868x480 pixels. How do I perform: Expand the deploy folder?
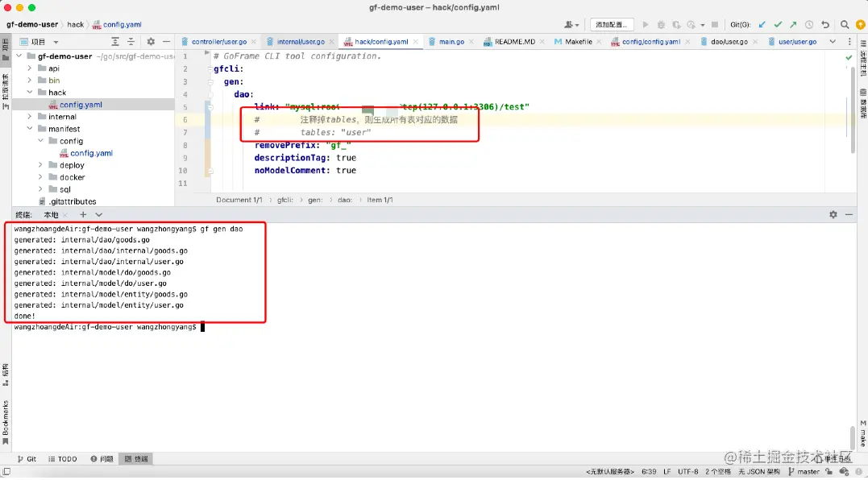click(40, 165)
